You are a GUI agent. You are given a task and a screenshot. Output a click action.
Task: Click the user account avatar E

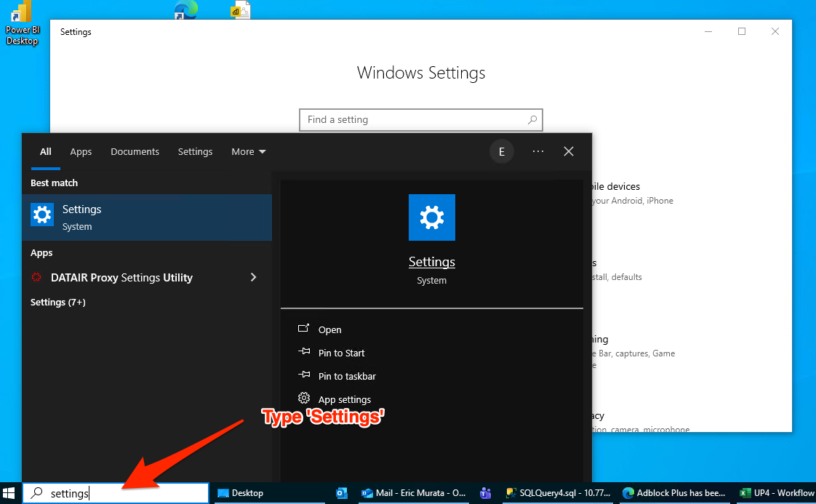click(x=501, y=151)
